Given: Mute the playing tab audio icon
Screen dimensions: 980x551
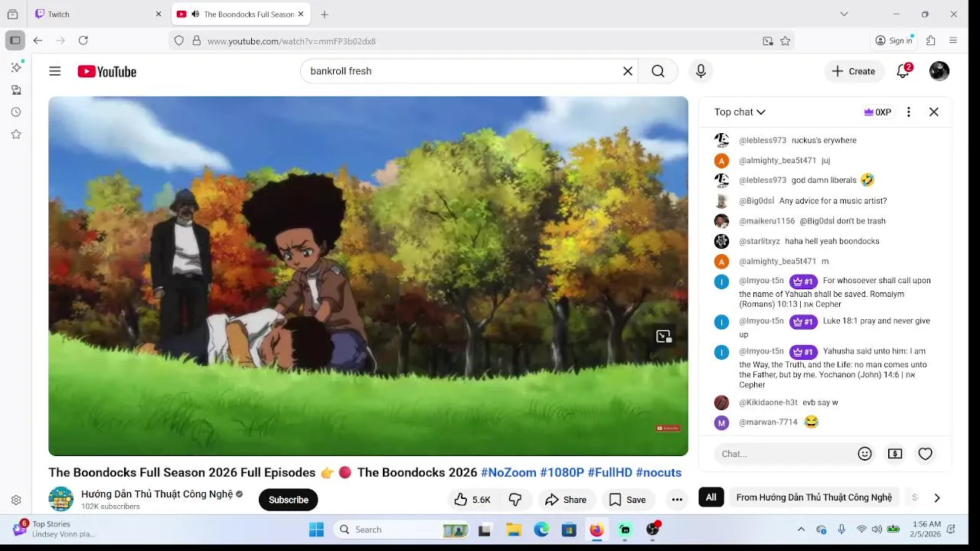Looking at the screenshot, I should (x=195, y=14).
